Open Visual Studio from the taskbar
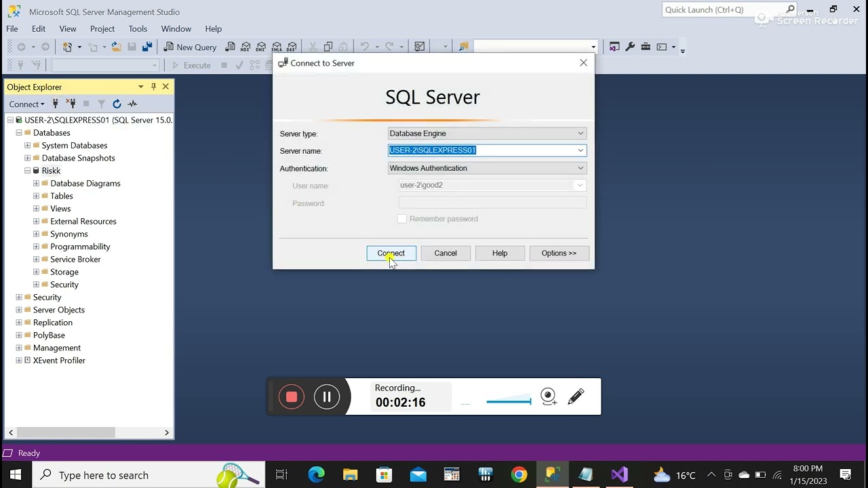Screen dimensions: 868x488 click(x=619, y=474)
